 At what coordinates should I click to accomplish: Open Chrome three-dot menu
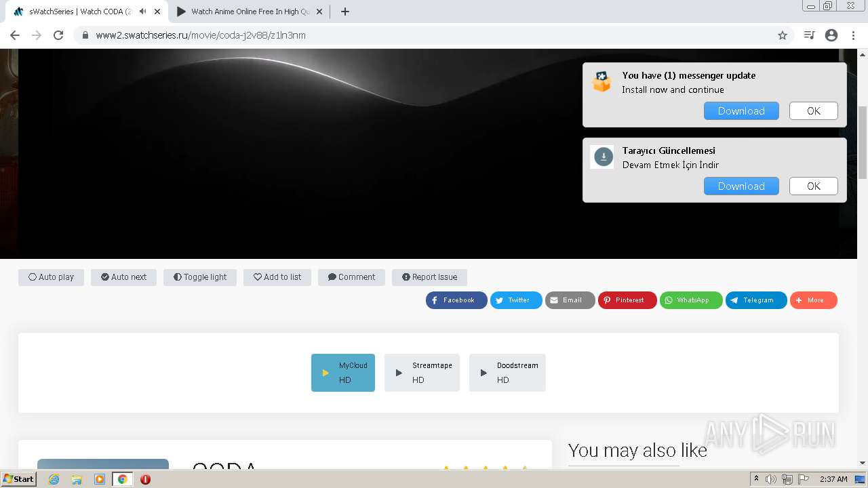coord(853,35)
